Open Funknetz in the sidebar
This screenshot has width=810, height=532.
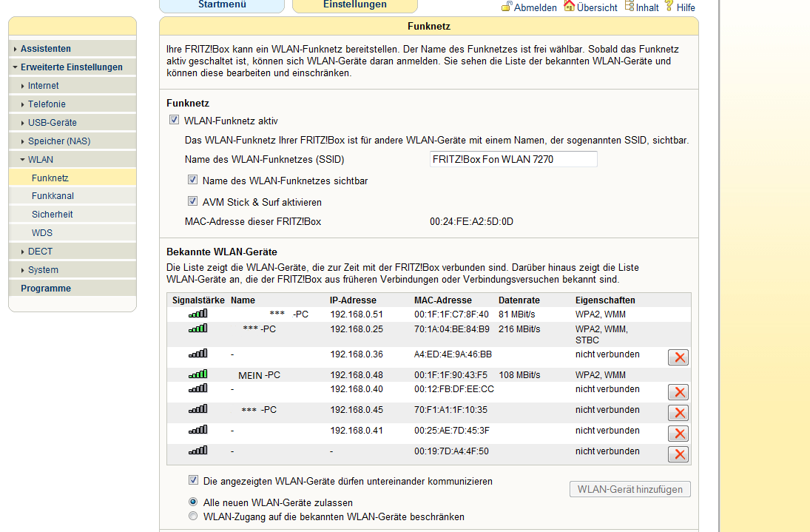72,178
